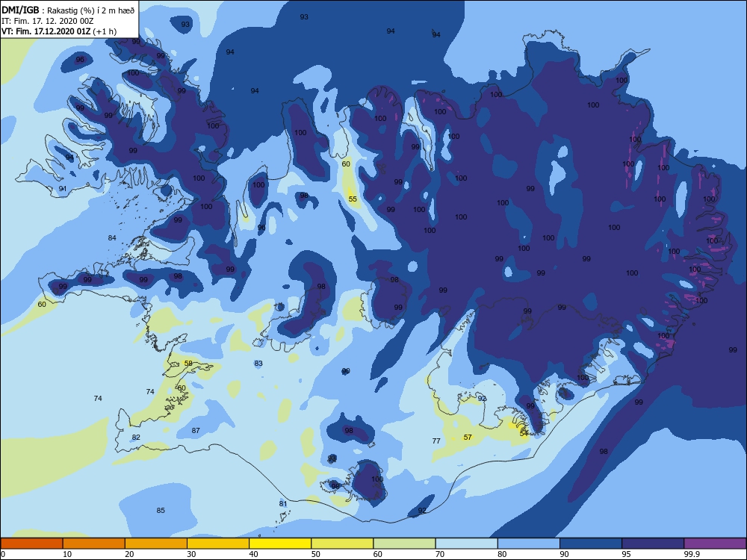The height and width of the screenshot is (560, 747).
Task: Click the amber 20–30 legend swatch
Action: 156,544
